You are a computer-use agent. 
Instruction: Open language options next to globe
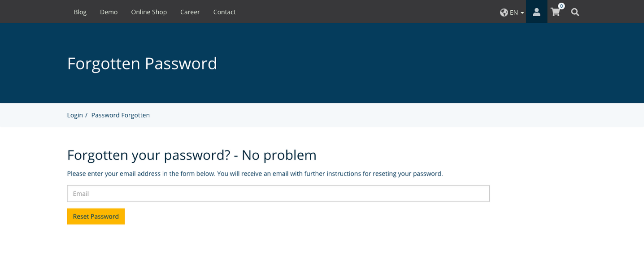click(513, 12)
